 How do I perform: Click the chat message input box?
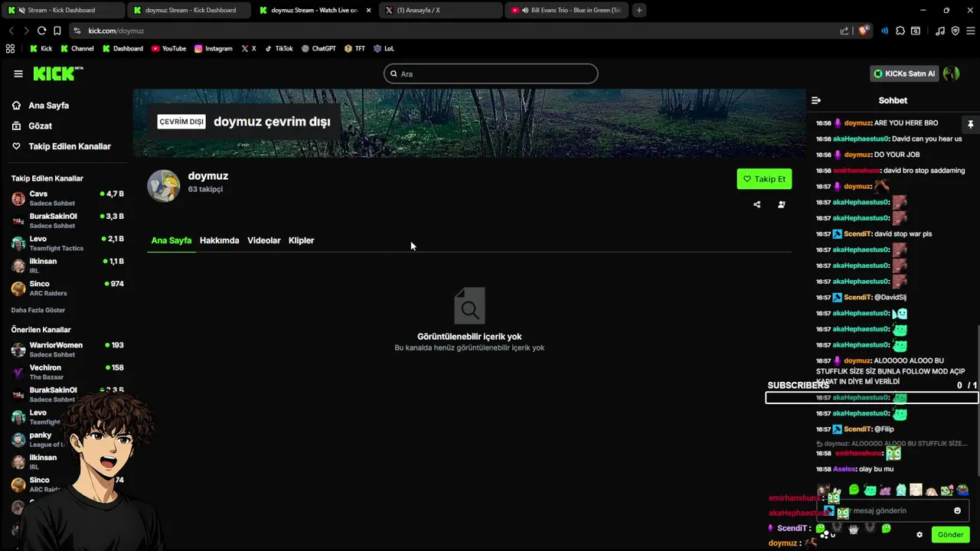893,510
